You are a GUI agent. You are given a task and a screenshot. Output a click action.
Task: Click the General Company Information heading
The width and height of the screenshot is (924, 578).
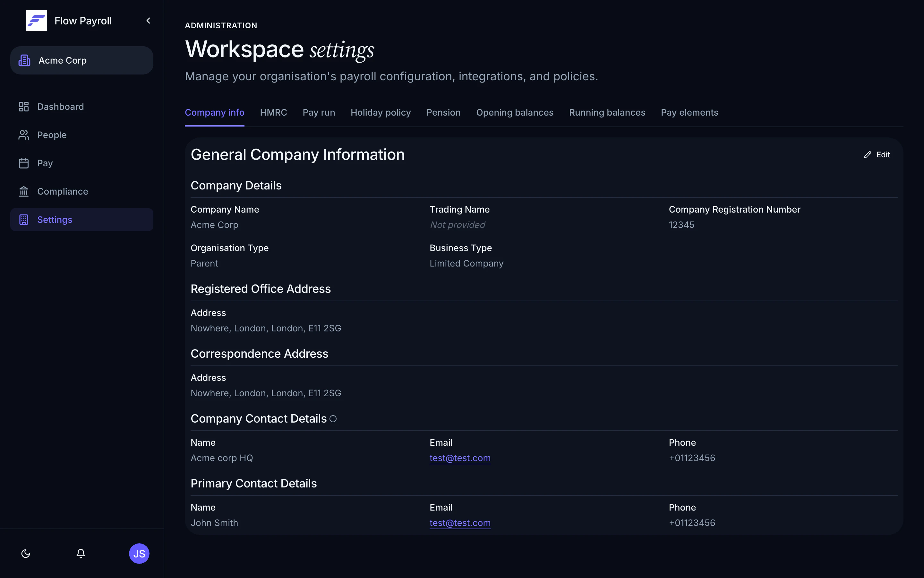coord(297,154)
